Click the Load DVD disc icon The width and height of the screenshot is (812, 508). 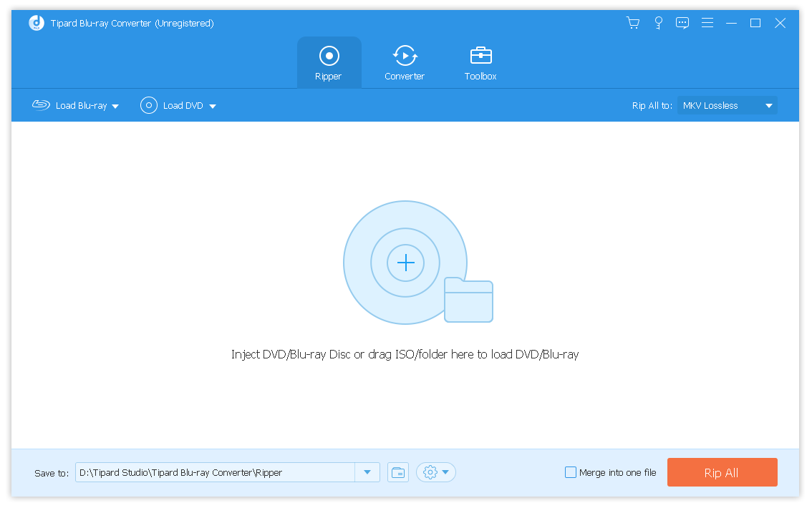(x=148, y=105)
